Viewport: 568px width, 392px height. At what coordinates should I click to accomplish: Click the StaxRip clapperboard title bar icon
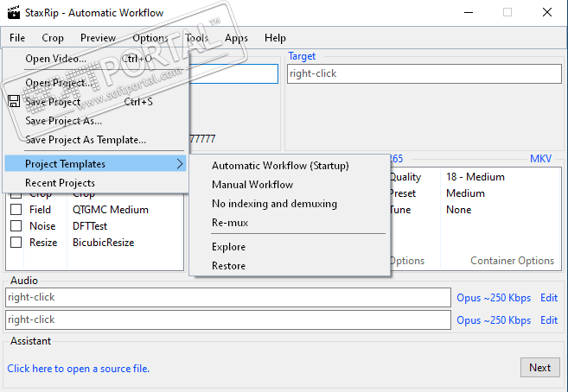point(15,13)
